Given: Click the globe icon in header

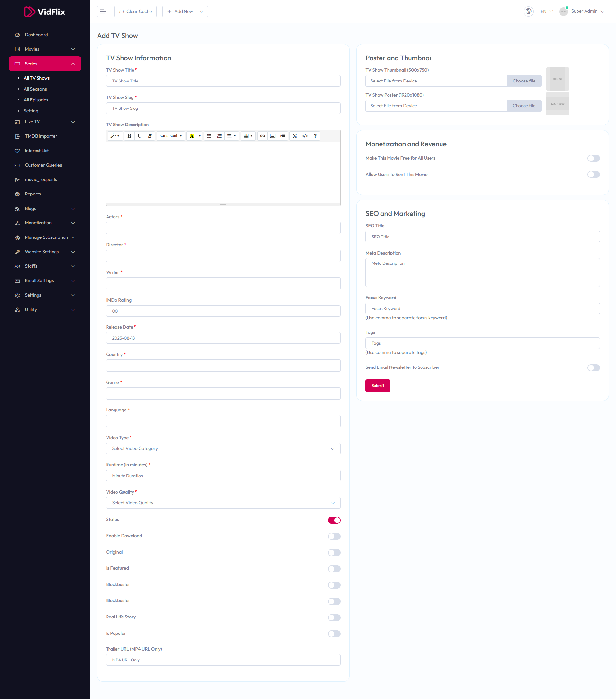Looking at the screenshot, I should click(528, 11).
